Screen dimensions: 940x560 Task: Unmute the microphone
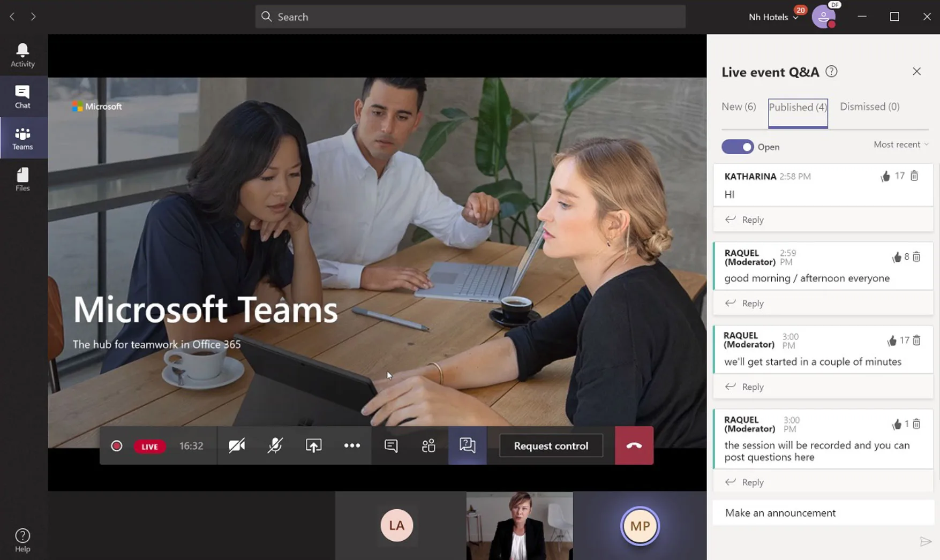click(275, 445)
